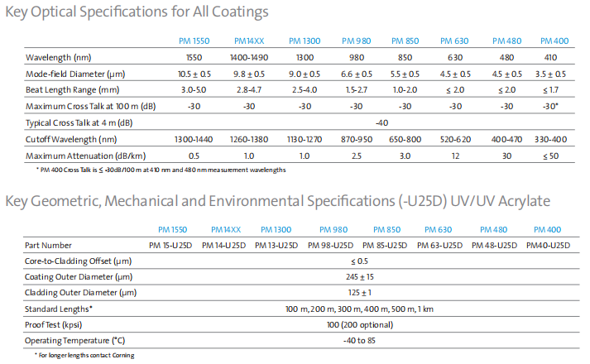The width and height of the screenshot is (590, 364).
Task: Select 'Core-to-Cladding Offset (µm)' row label
Action: [78, 261]
